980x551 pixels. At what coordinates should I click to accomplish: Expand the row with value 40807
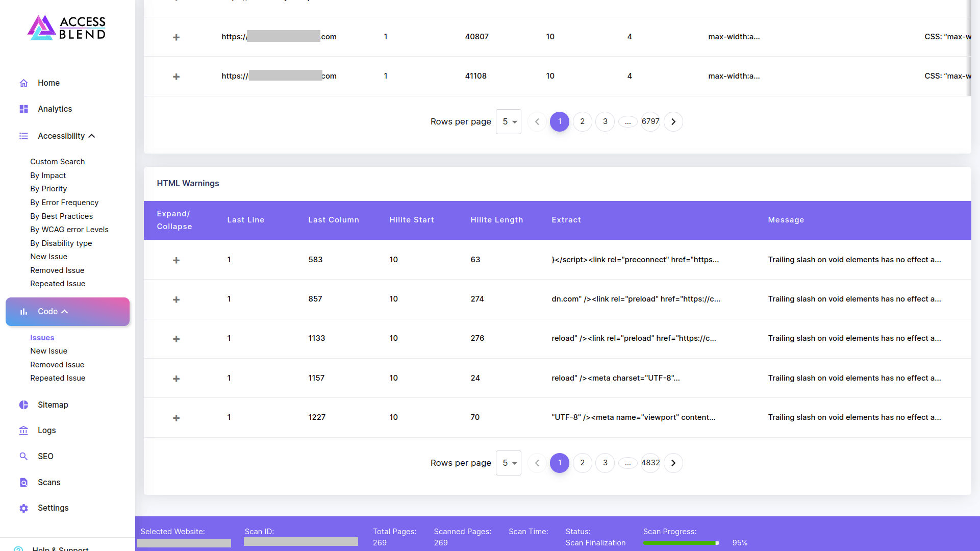[176, 37]
